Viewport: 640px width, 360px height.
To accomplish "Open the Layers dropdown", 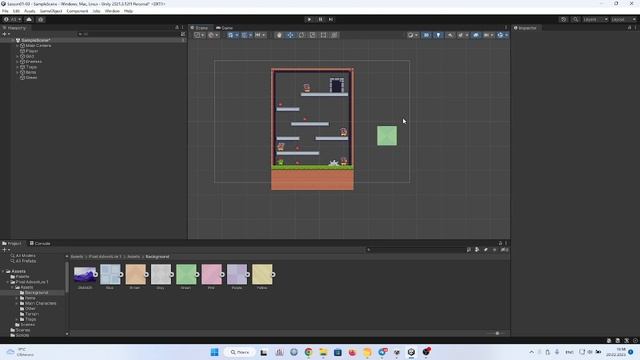I will click(595, 19).
